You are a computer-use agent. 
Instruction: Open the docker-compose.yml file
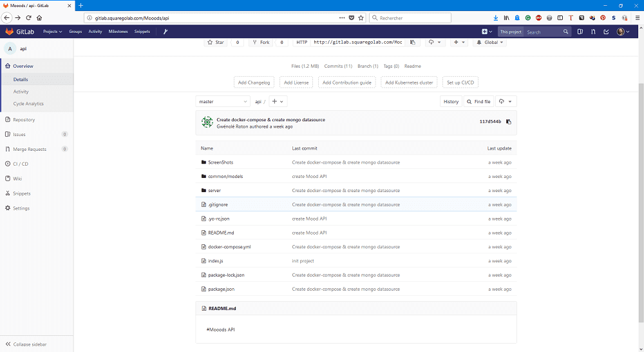click(229, 247)
